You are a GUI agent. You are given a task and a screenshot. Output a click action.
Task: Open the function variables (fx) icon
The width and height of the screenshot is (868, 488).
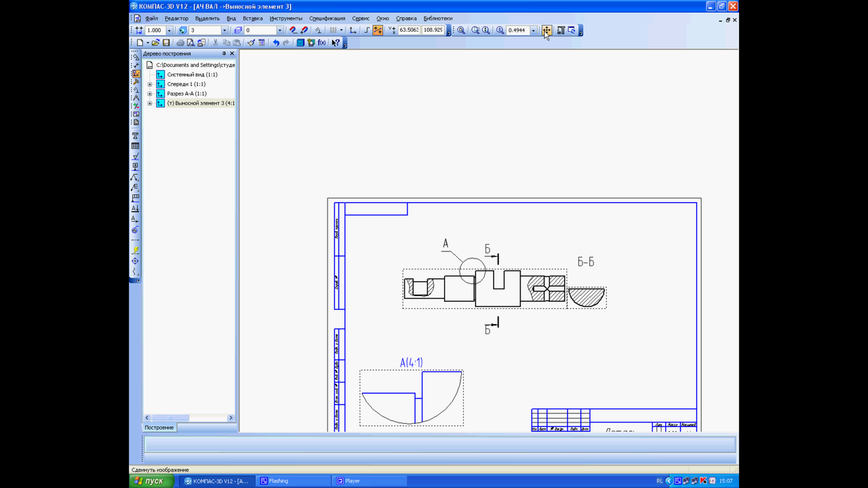pyautogui.click(x=321, y=43)
